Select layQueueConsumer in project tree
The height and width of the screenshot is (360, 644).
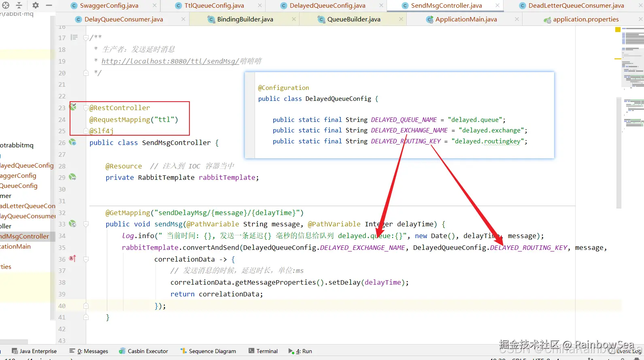28,216
